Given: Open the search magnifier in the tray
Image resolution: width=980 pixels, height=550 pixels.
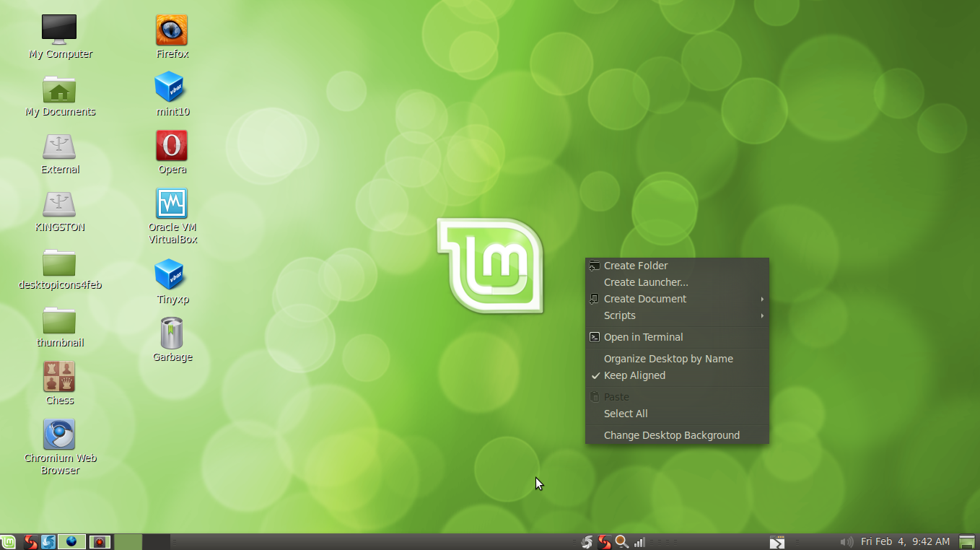Looking at the screenshot, I should click(621, 541).
